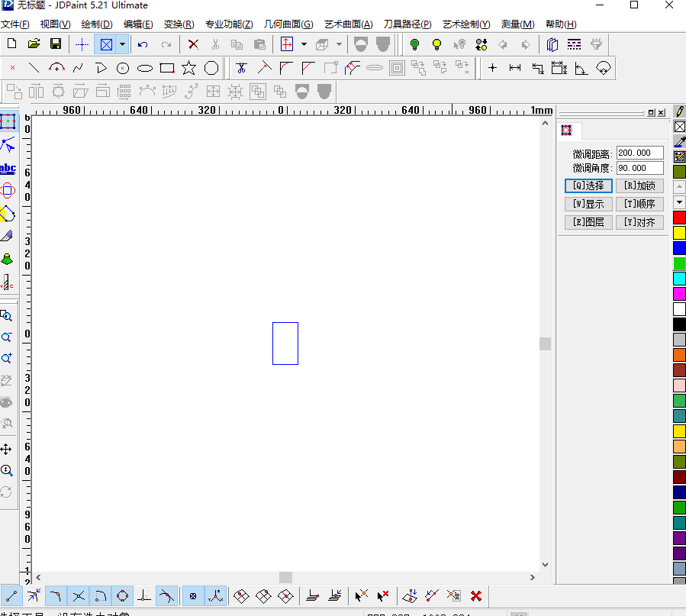
Task: Click the [R]加锁 button
Action: 639,186
